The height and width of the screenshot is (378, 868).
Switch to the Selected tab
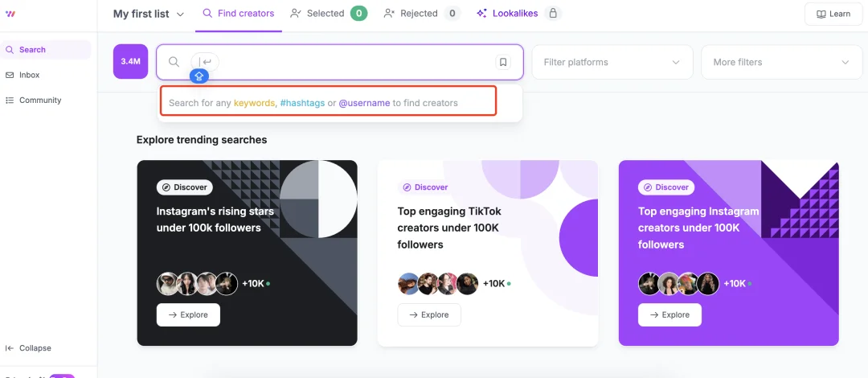328,14
